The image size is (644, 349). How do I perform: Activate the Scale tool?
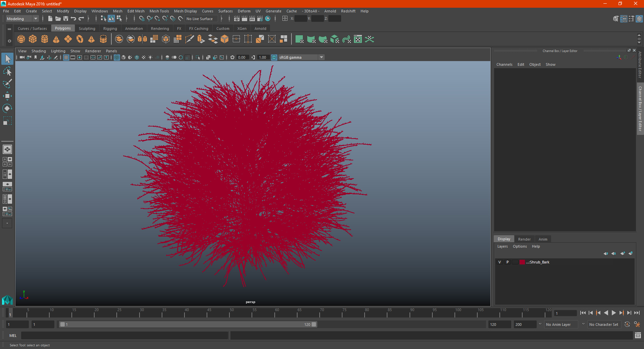tap(7, 120)
